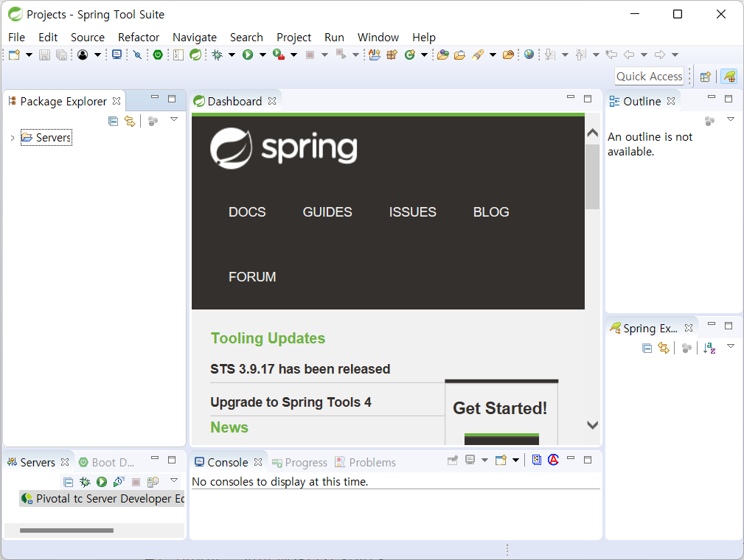744x560 pixels.
Task: Click the Open Console icon in the Console toolbar
Action: tap(501, 460)
